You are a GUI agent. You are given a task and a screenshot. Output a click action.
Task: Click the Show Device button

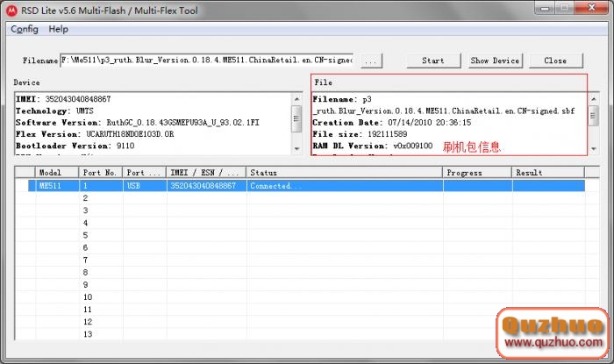(x=495, y=61)
